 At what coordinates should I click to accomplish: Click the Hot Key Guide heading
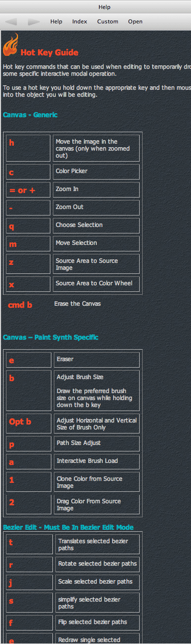coord(49,52)
